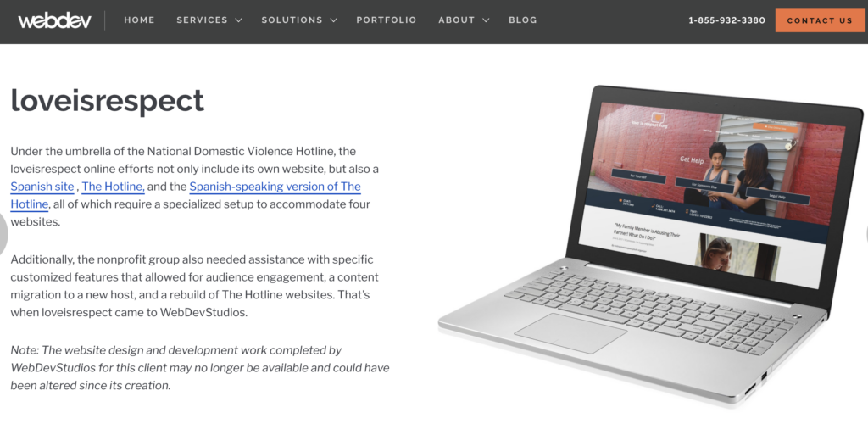868x435 pixels.
Task: Click the loveisrespect heading
Action: [108, 100]
